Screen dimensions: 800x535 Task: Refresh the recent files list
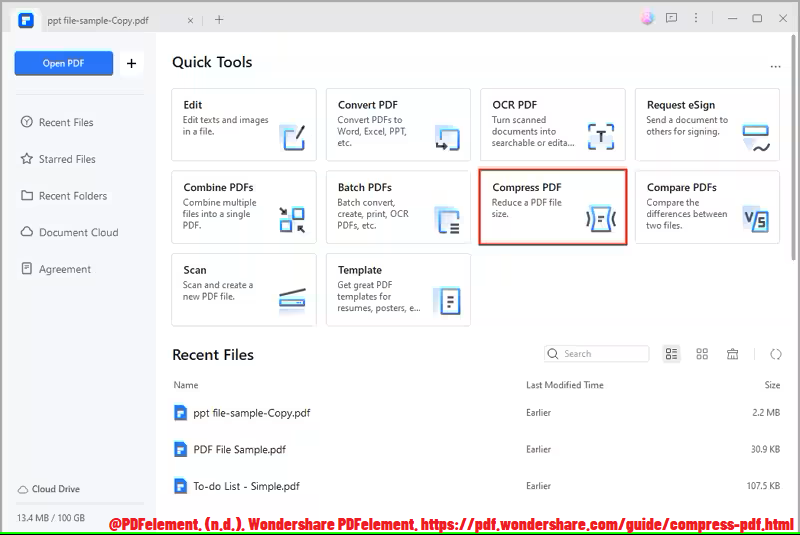(776, 354)
